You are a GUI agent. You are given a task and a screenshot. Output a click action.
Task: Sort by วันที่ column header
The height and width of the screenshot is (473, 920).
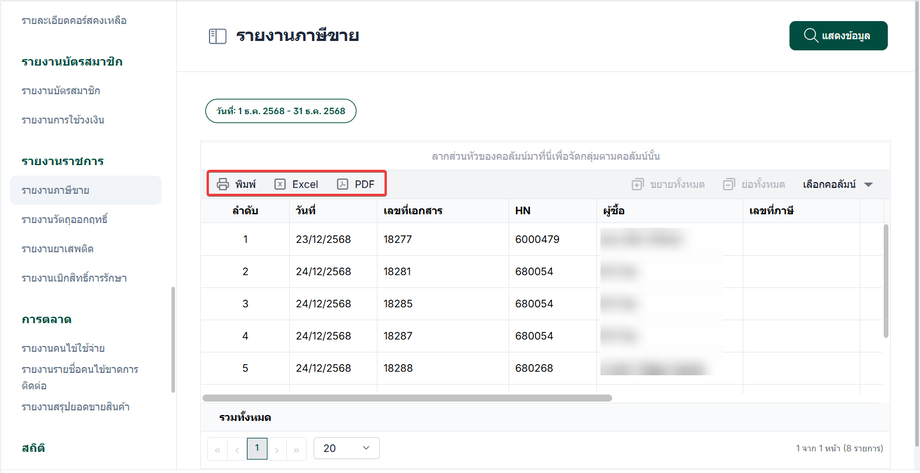[333, 211]
